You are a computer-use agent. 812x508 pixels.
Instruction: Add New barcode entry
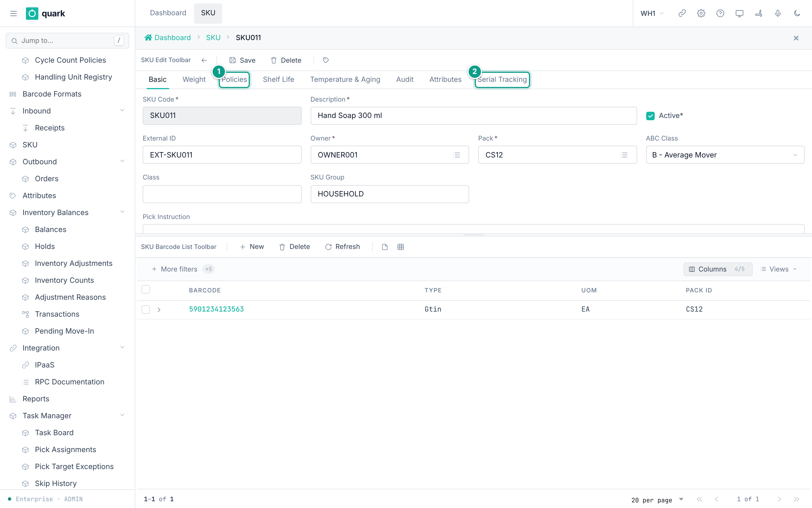click(x=252, y=247)
